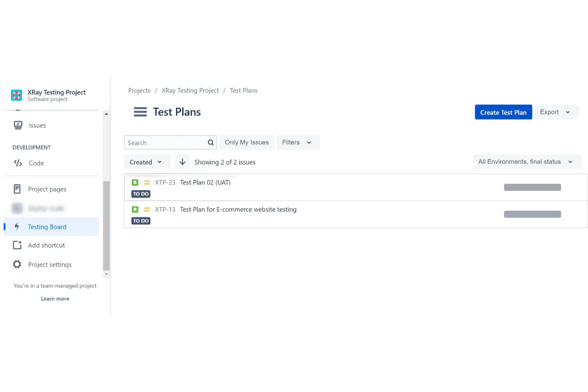Open the Learn more link
Viewport: 588px width, 392px height.
tap(55, 299)
